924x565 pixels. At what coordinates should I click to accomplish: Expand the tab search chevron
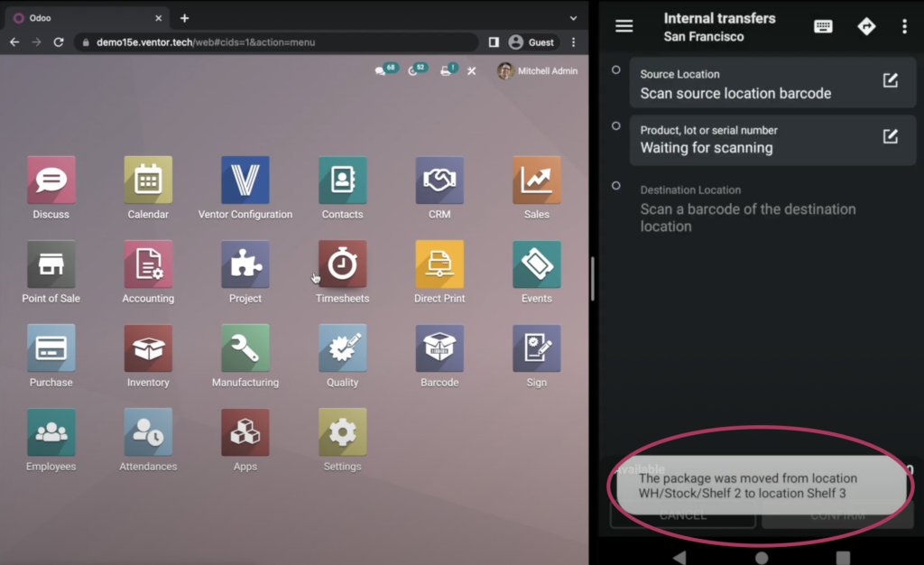[573, 18]
